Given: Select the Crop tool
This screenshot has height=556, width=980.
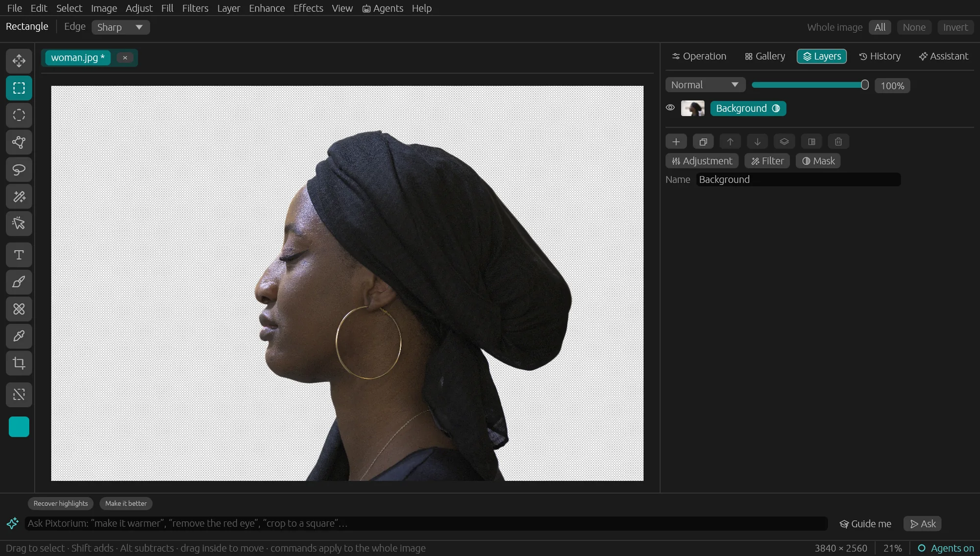Looking at the screenshot, I should (19, 363).
